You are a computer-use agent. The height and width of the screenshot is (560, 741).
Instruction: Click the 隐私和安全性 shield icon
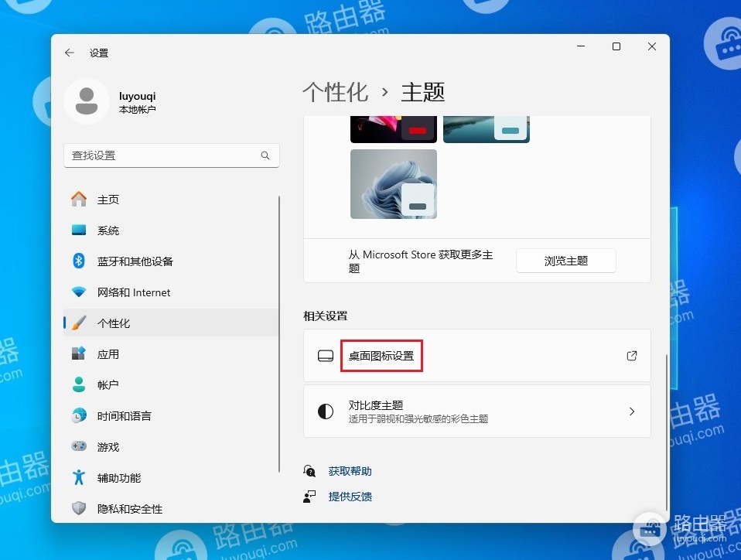tap(79, 508)
